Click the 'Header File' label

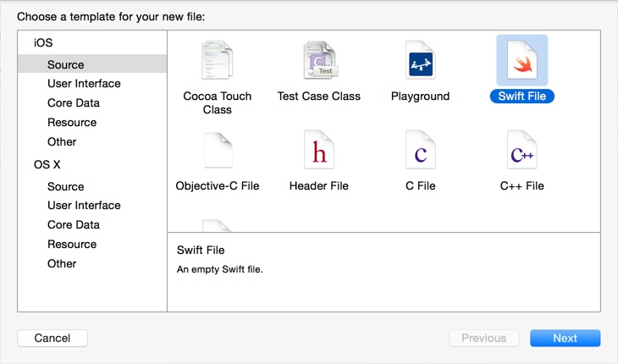click(319, 186)
